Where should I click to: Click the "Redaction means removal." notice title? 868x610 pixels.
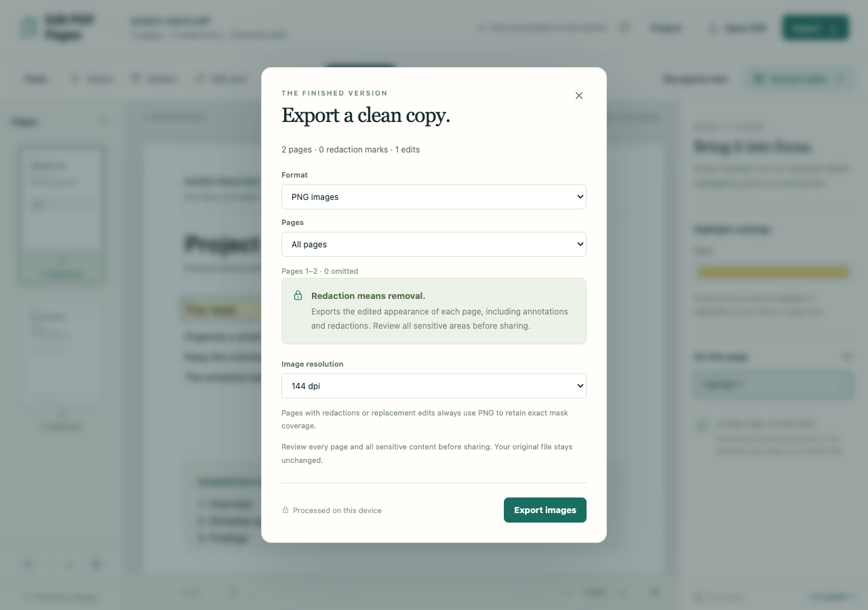pyautogui.click(x=368, y=296)
